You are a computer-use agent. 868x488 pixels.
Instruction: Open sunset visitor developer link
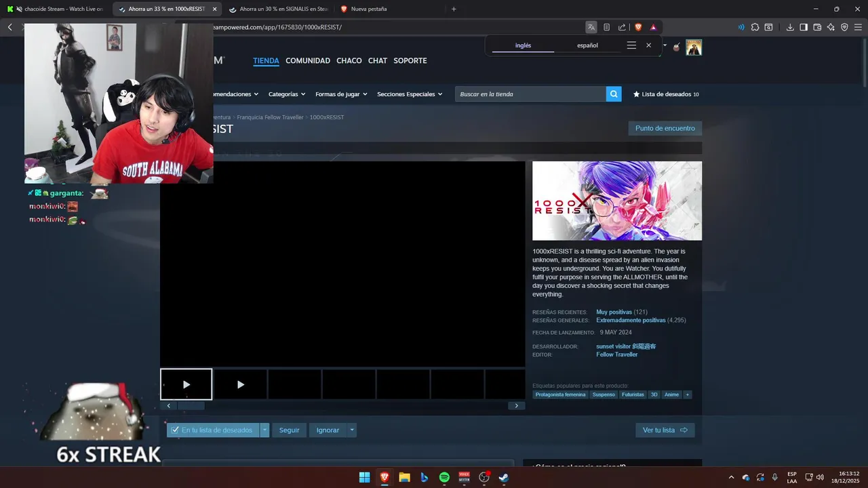[626, 346]
